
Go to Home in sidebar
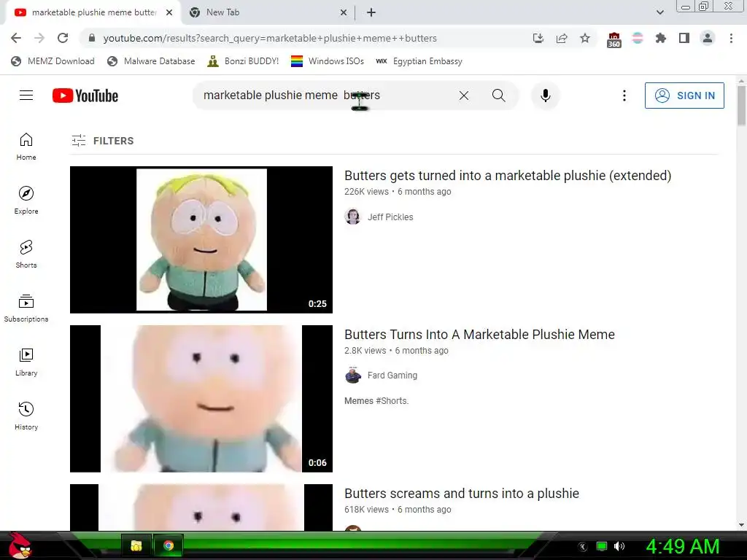click(x=26, y=146)
